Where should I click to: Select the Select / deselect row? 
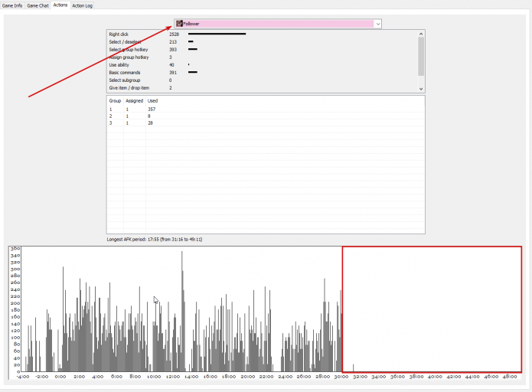[263, 42]
